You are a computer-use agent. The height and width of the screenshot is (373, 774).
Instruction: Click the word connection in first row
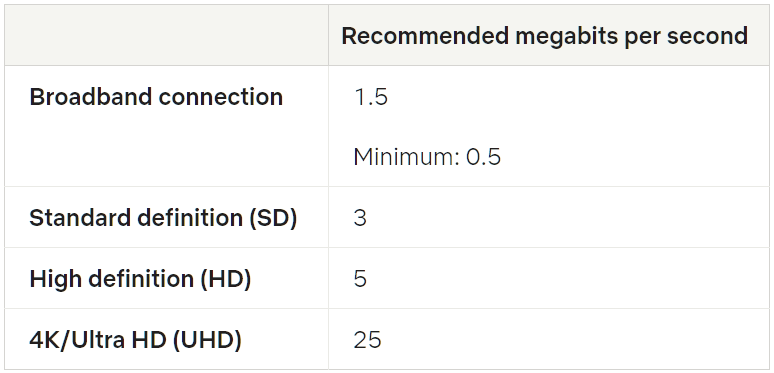[221, 97]
